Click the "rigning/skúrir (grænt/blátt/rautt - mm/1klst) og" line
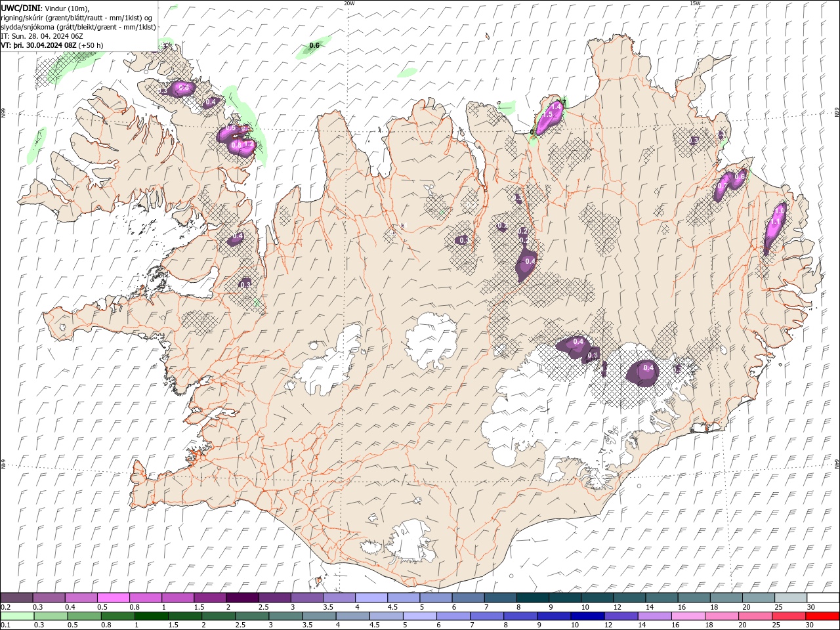Image resolution: width=840 pixels, height=630 pixels. pyautogui.click(x=77, y=17)
